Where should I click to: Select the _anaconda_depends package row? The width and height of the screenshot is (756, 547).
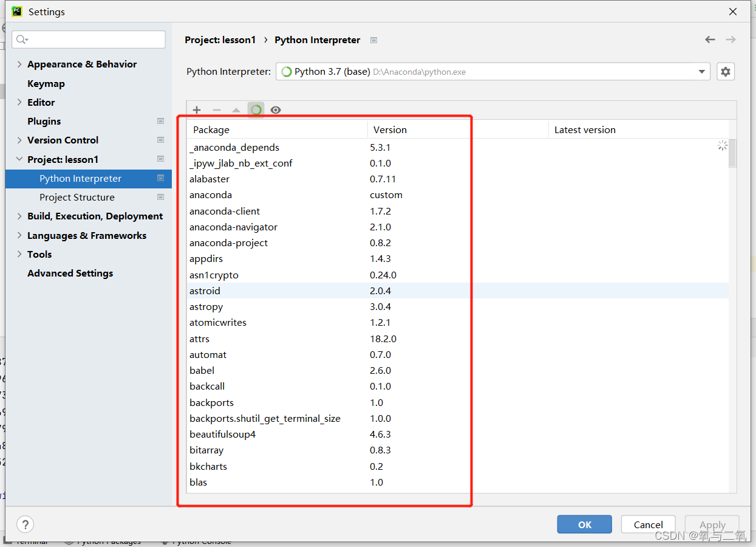point(458,148)
